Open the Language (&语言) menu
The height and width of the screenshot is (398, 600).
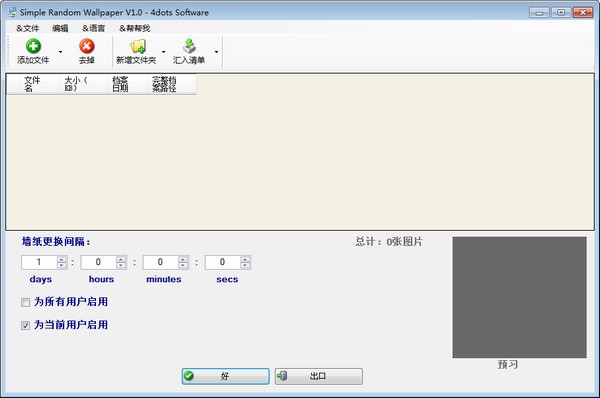[x=93, y=28]
